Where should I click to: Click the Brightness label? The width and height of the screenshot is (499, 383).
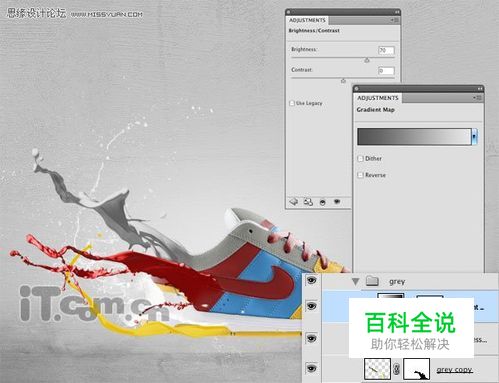pyautogui.click(x=304, y=49)
